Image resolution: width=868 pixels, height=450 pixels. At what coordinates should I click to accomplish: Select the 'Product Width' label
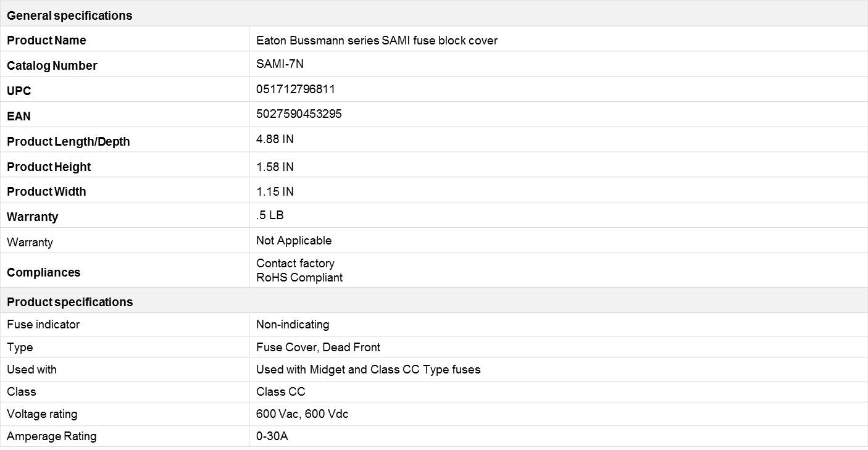46,192
